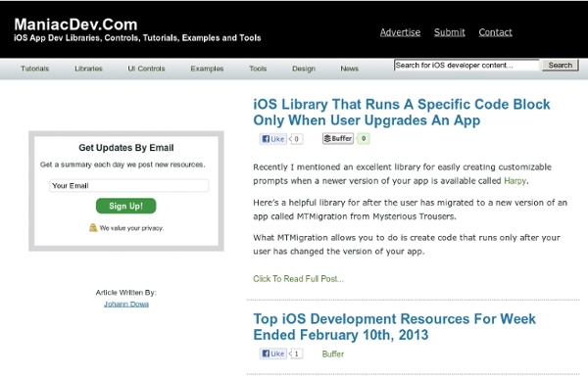Click the Buffer text link on second post
This screenshot has width=588, height=378.
click(x=333, y=354)
